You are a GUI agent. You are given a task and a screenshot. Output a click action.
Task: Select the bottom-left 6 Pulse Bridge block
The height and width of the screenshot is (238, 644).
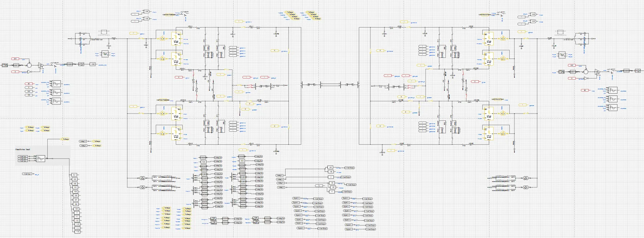click(176, 133)
